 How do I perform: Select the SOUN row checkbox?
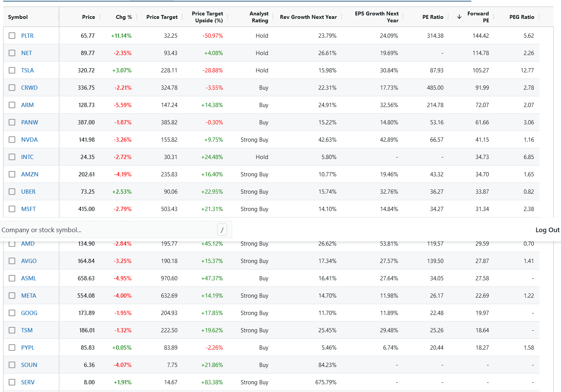pyautogui.click(x=12, y=365)
